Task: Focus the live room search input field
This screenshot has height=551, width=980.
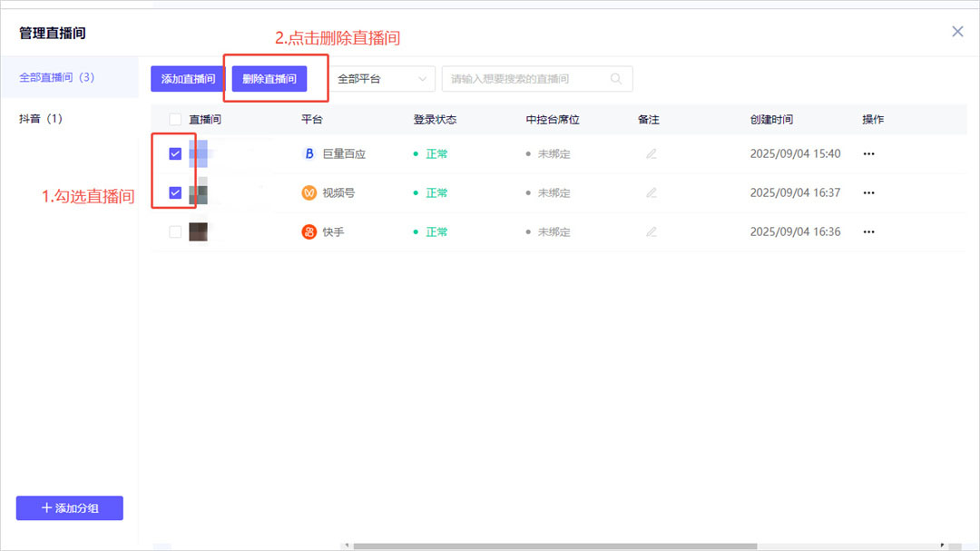Action: tap(526, 79)
